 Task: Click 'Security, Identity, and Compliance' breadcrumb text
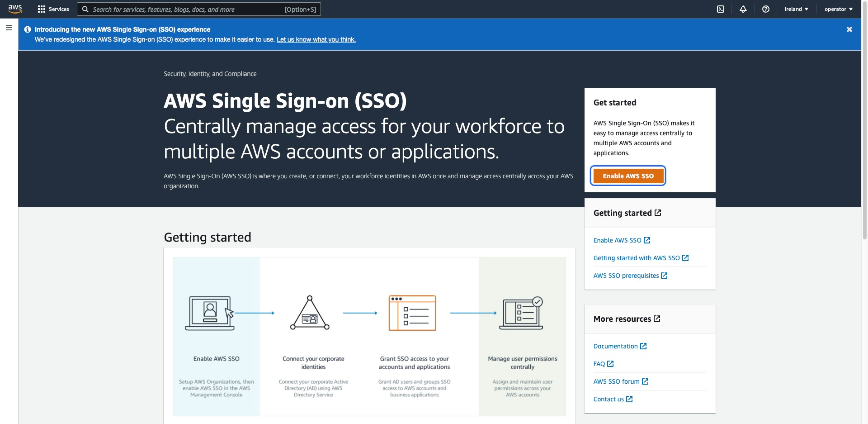coord(210,74)
